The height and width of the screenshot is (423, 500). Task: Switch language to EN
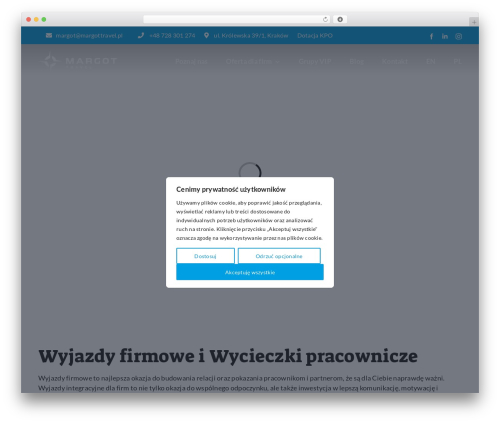[x=431, y=61]
